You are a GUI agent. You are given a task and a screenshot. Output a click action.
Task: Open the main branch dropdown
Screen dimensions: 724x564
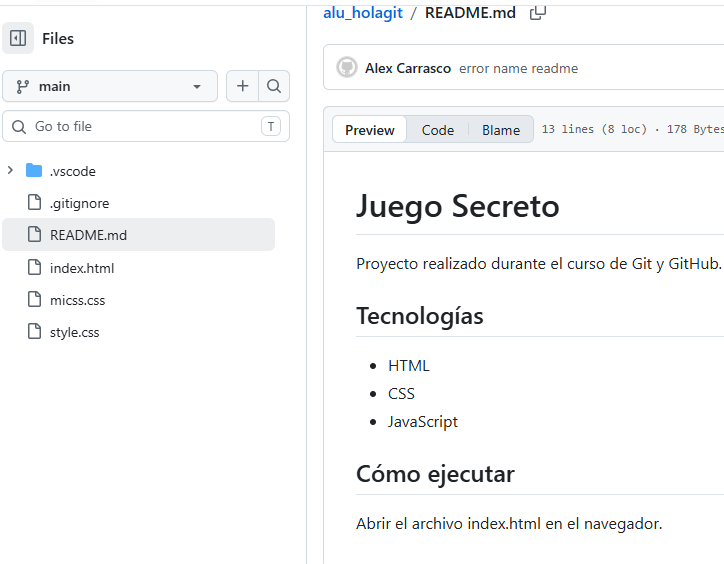coord(110,86)
